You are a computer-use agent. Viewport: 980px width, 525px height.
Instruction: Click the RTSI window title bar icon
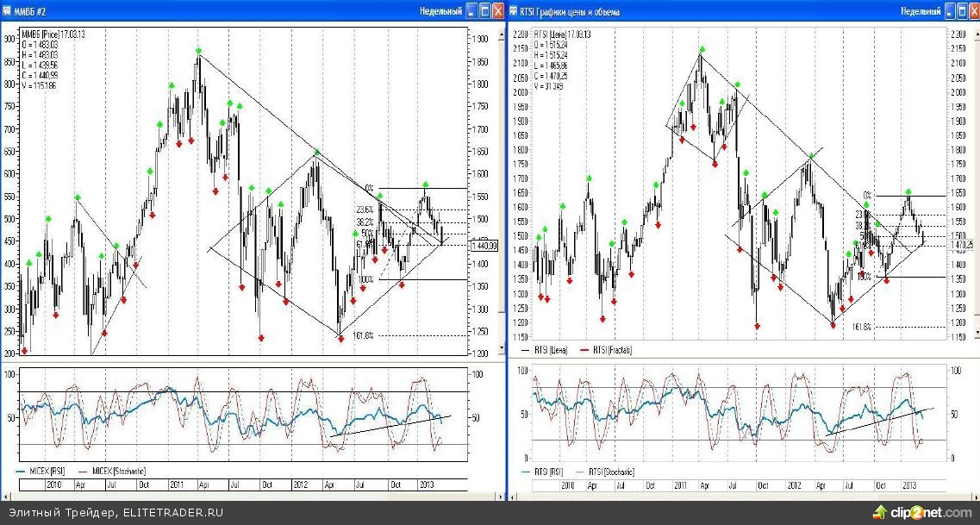coord(515,12)
